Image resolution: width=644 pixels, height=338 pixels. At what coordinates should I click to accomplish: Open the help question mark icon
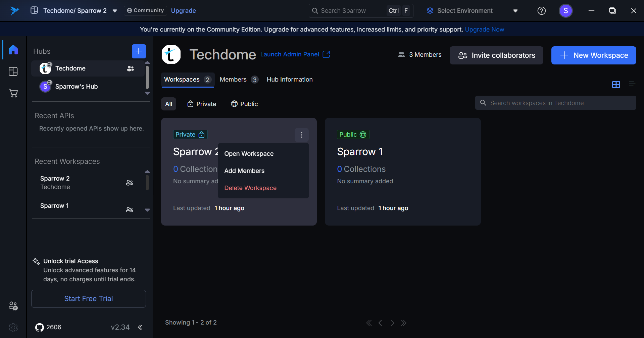[541, 11]
